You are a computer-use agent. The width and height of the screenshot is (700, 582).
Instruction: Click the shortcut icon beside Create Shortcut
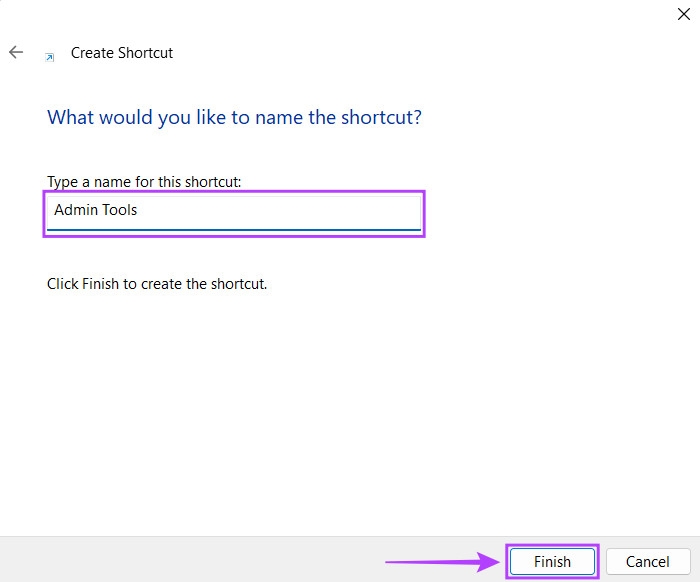tap(50, 57)
